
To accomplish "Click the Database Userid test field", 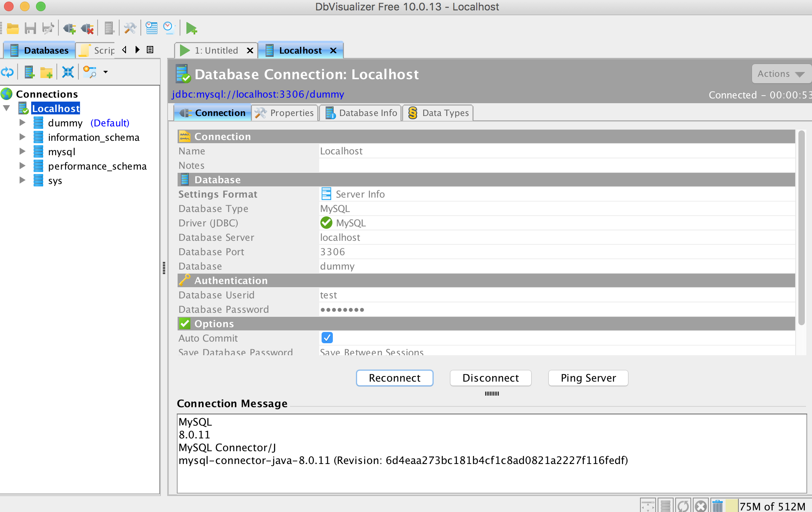I will click(x=557, y=295).
